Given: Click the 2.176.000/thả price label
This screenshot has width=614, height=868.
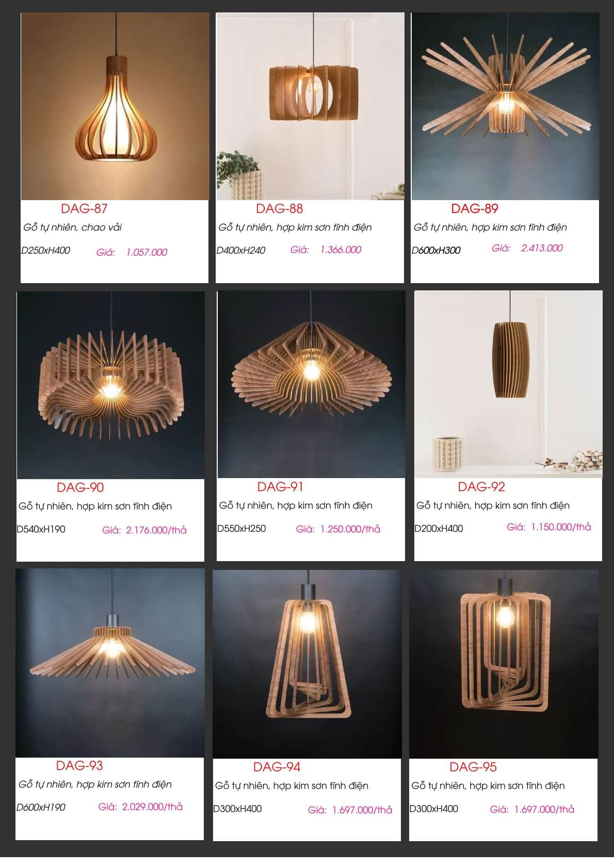Looking at the screenshot, I should 156,530.
